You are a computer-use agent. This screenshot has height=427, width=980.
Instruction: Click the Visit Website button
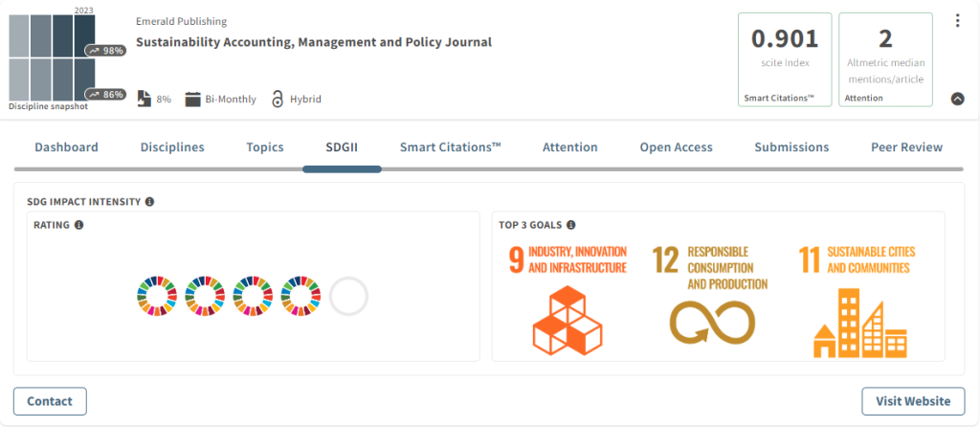tap(913, 401)
